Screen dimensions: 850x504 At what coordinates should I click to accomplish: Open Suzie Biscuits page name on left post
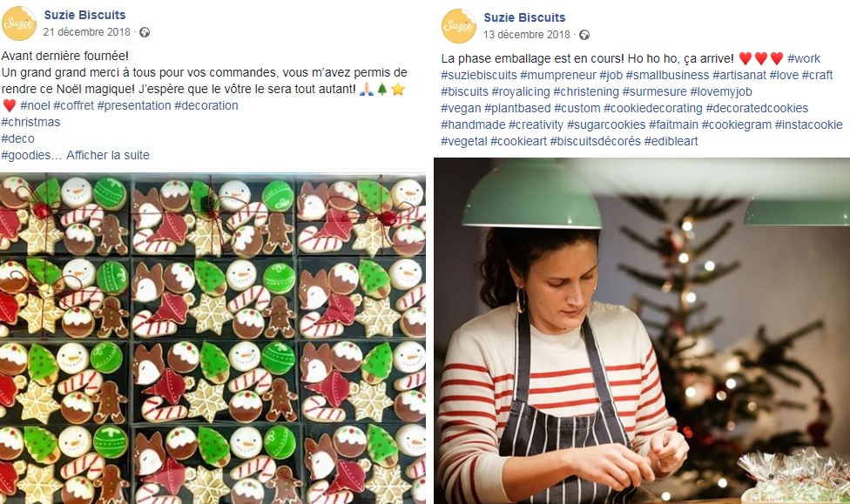click(x=84, y=15)
